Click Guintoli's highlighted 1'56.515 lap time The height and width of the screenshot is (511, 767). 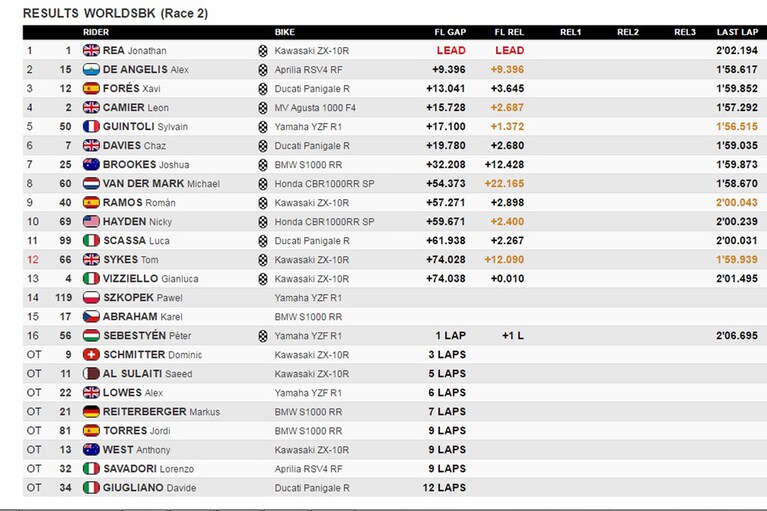[737, 127]
